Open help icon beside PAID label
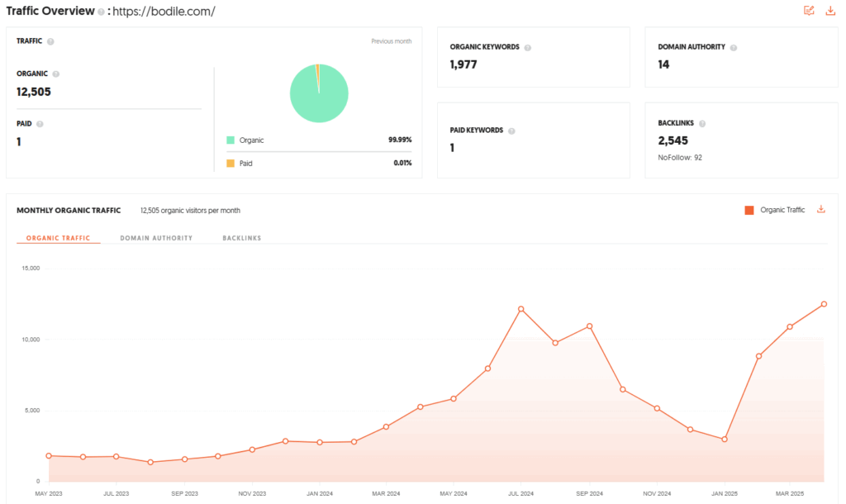The height and width of the screenshot is (504, 846). pos(40,124)
